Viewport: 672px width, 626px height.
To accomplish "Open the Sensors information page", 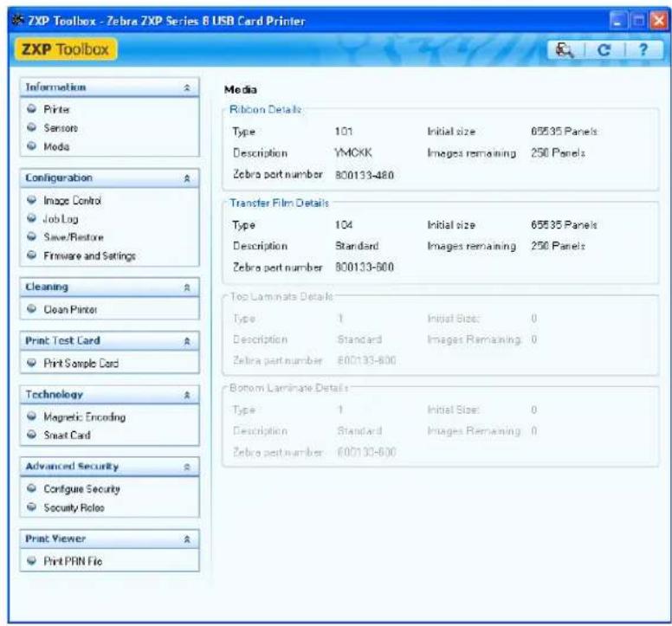I will pyautogui.click(x=61, y=127).
